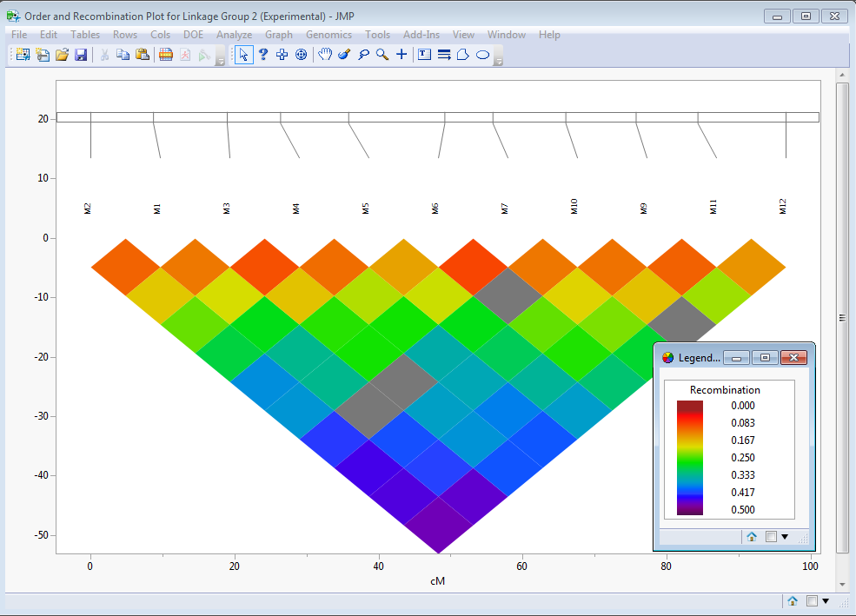This screenshot has height=616, width=856.
Task: Click the gray diamond below marker M7
Action: (x=508, y=295)
